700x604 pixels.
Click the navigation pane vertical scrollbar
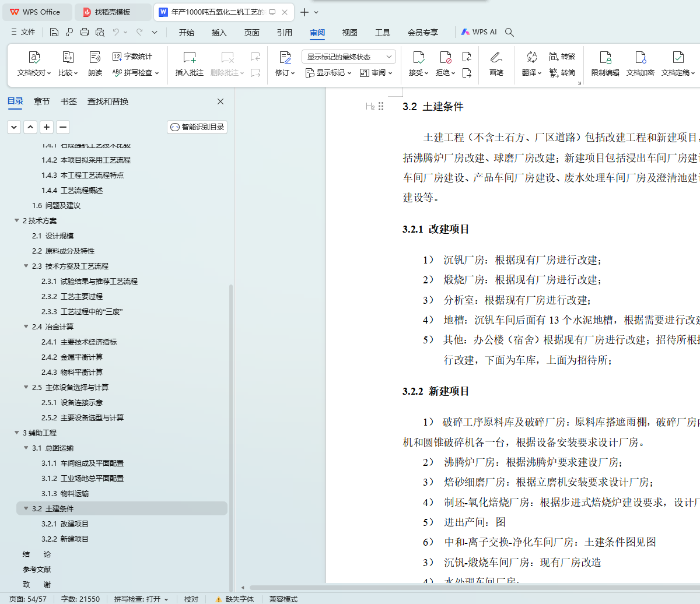[231, 437]
